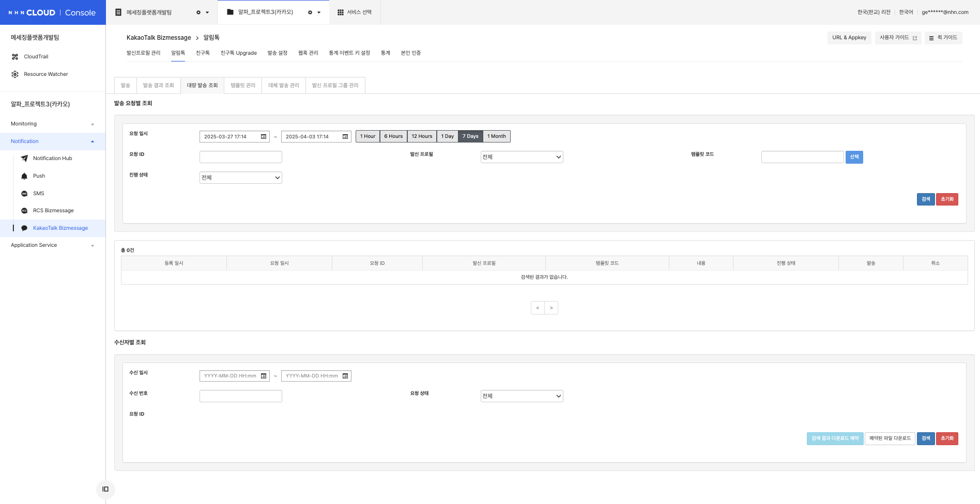Open the calendar for the 수신 일시 start field
The image size is (980, 504).
tap(264, 376)
